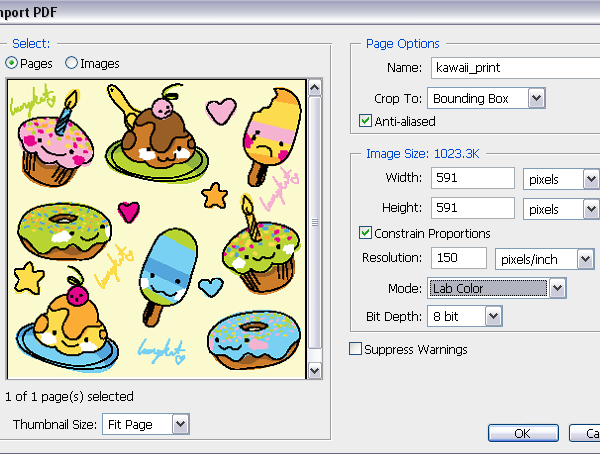
Task: Click the thumbnail list scroll up arrow
Action: [x=315, y=89]
